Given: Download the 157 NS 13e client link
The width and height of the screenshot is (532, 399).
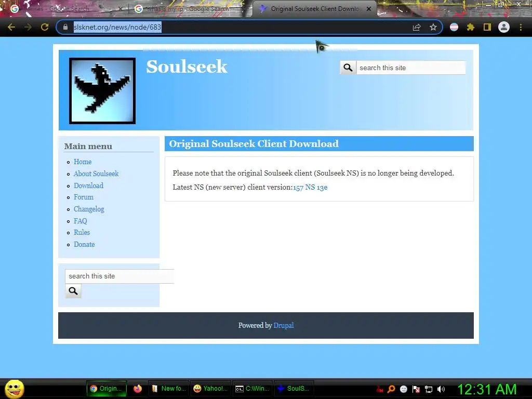Looking at the screenshot, I should [310, 187].
